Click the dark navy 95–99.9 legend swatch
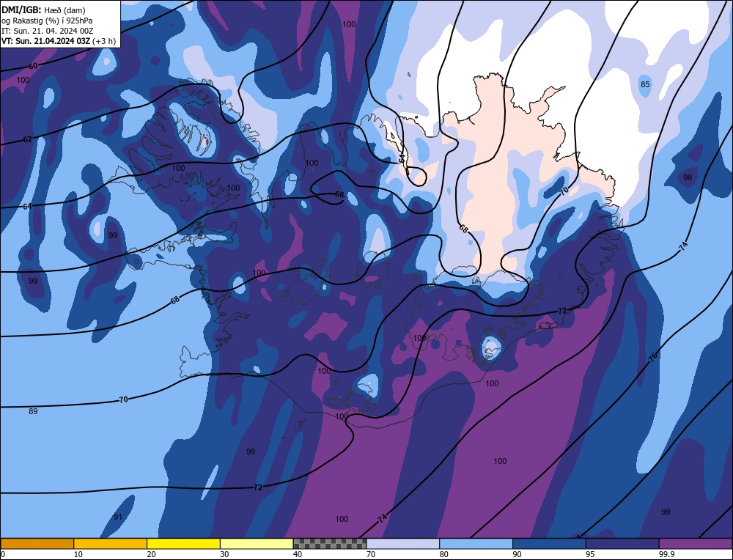 (x=622, y=543)
